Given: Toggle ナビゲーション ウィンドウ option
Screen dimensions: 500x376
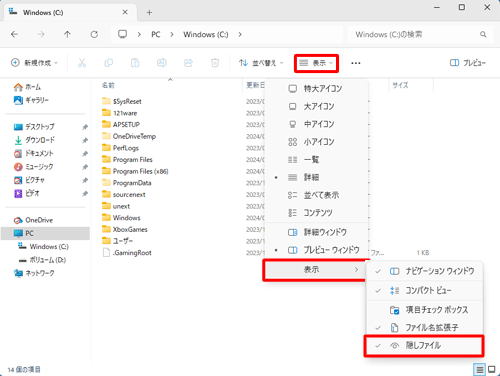Looking at the screenshot, I should point(424,271).
